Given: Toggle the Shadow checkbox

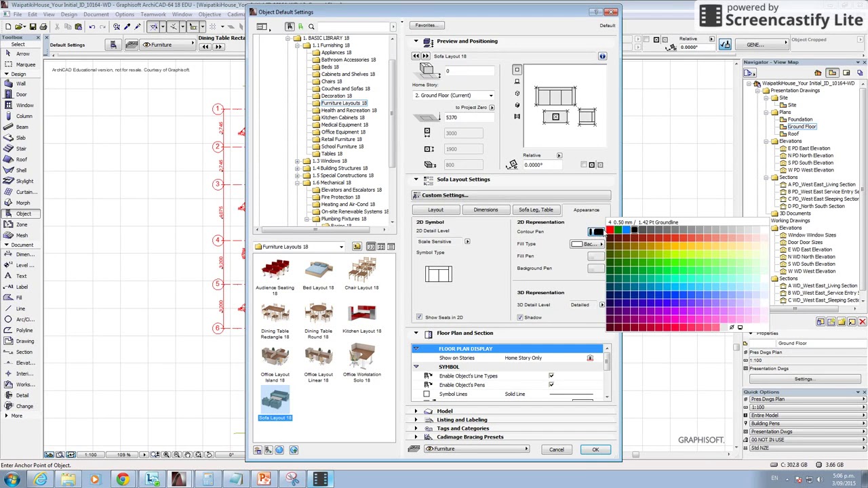Looking at the screenshot, I should (x=520, y=317).
